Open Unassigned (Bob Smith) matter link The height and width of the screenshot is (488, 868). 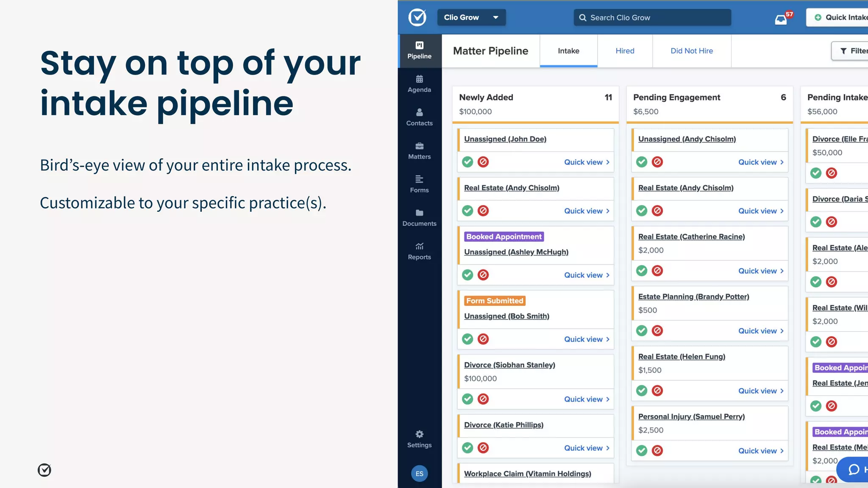pos(506,316)
